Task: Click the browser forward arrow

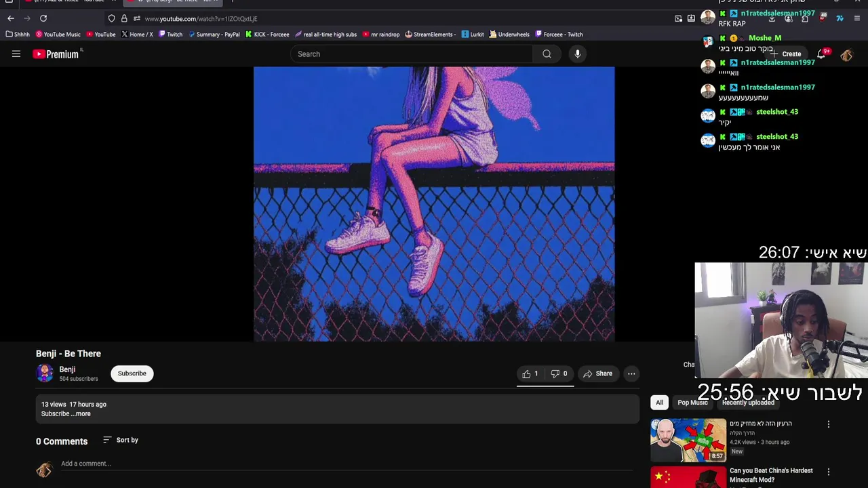Action: (26, 18)
